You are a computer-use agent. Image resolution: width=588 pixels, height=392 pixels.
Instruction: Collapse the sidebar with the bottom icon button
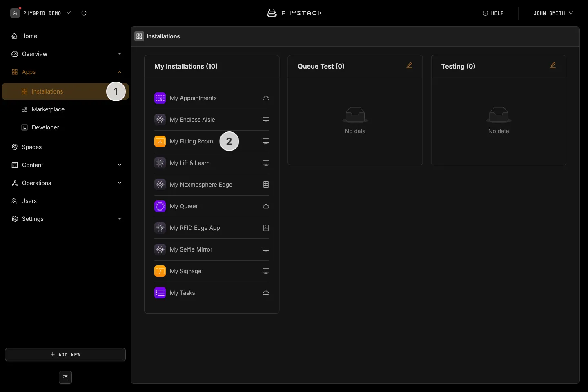point(65,377)
